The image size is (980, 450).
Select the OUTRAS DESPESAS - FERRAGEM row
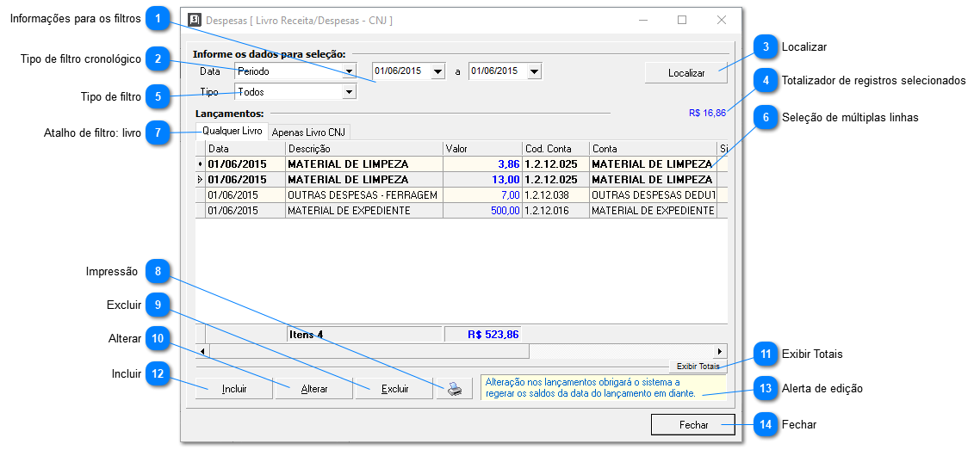coord(462,194)
